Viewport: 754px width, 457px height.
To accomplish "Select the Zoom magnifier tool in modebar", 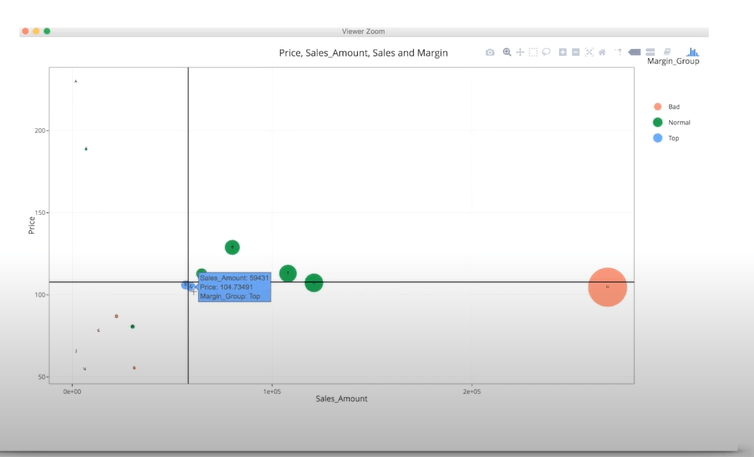I will click(x=507, y=52).
